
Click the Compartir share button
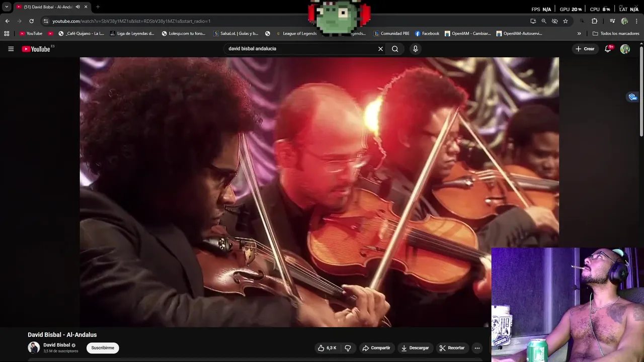point(376,348)
